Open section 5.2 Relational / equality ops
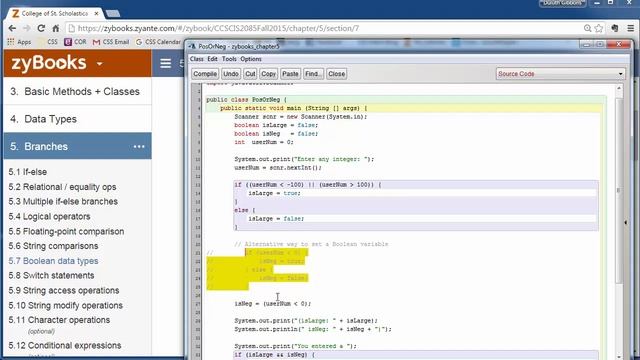This screenshot has width=640, height=360. [x=62, y=187]
